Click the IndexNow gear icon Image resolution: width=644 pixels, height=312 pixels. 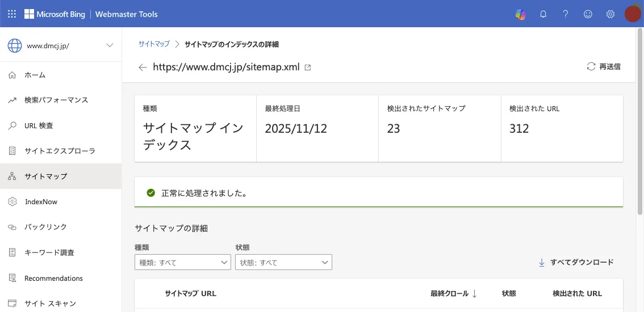point(12,201)
